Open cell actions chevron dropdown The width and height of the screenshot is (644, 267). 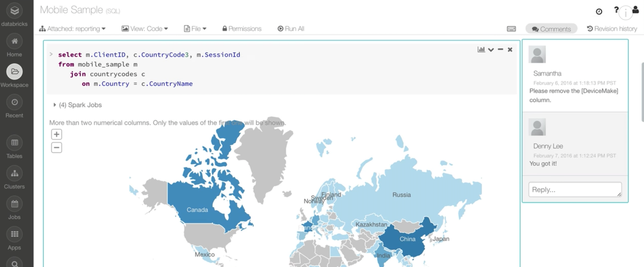click(x=491, y=50)
